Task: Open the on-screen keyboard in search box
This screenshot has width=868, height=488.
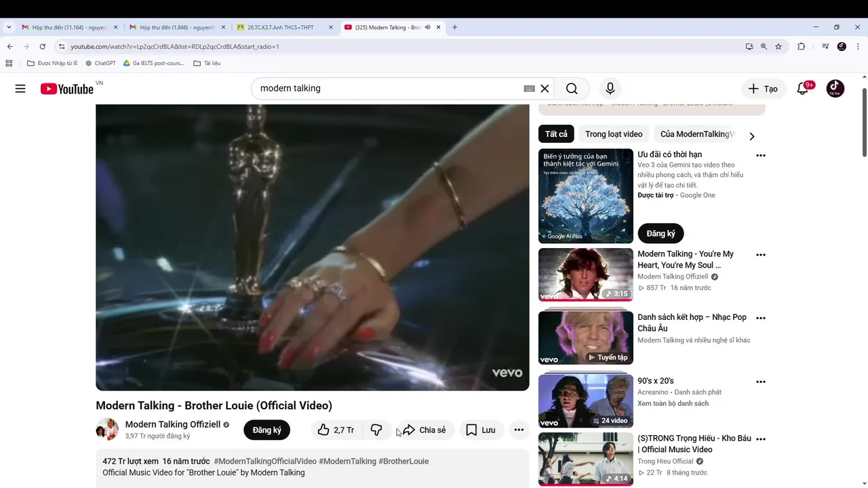Action: click(530, 89)
